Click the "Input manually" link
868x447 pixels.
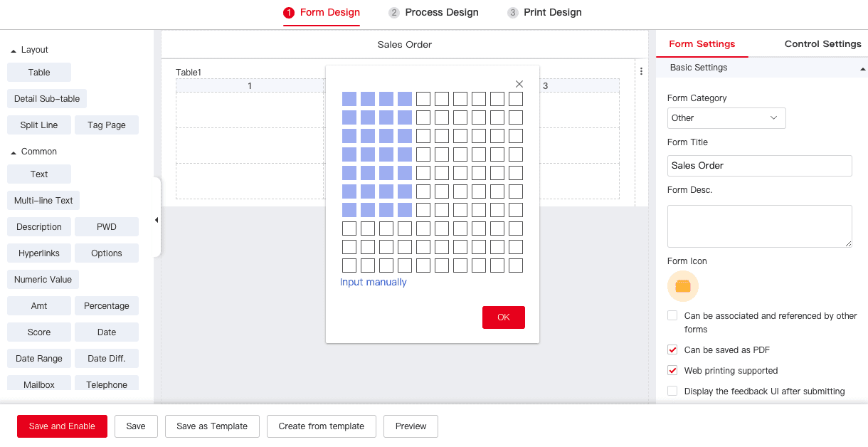[373, 282]
